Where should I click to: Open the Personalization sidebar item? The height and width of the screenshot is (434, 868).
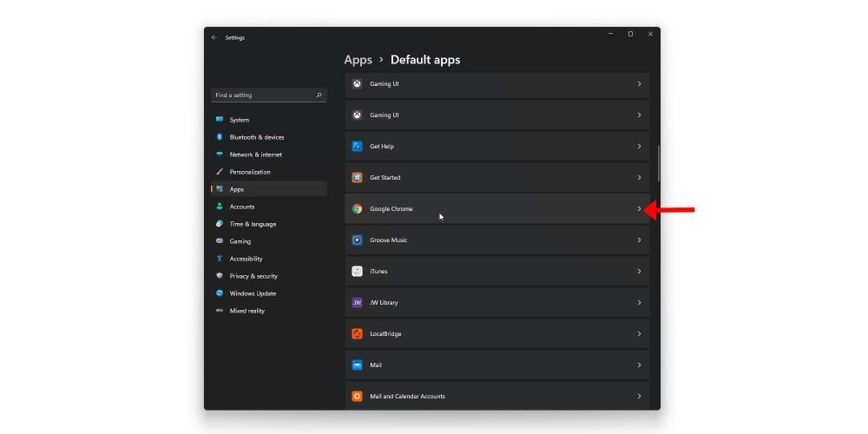click(x=250, y=172)
